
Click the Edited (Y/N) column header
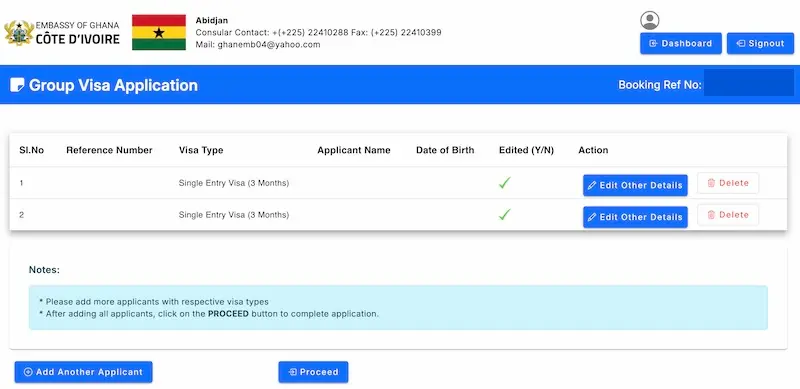(526, 150)
